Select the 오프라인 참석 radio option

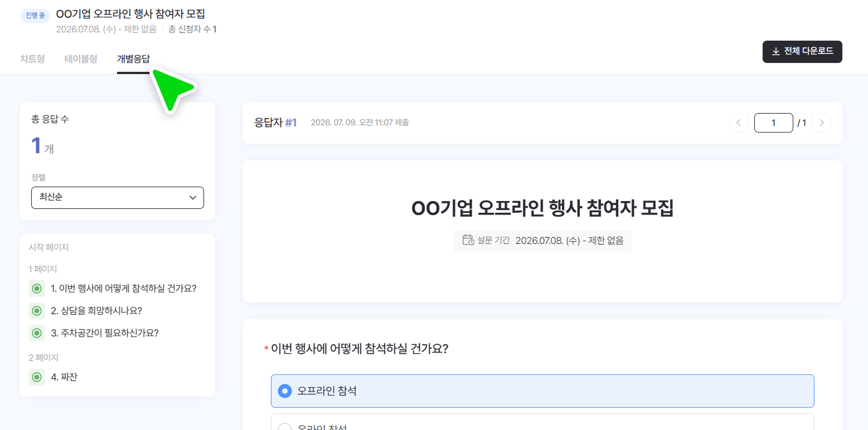pos(542,391)
